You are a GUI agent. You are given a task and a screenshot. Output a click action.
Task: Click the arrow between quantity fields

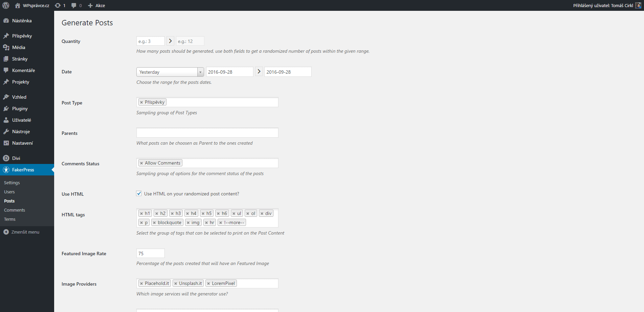pyautogui.click(x=170, y=41)
